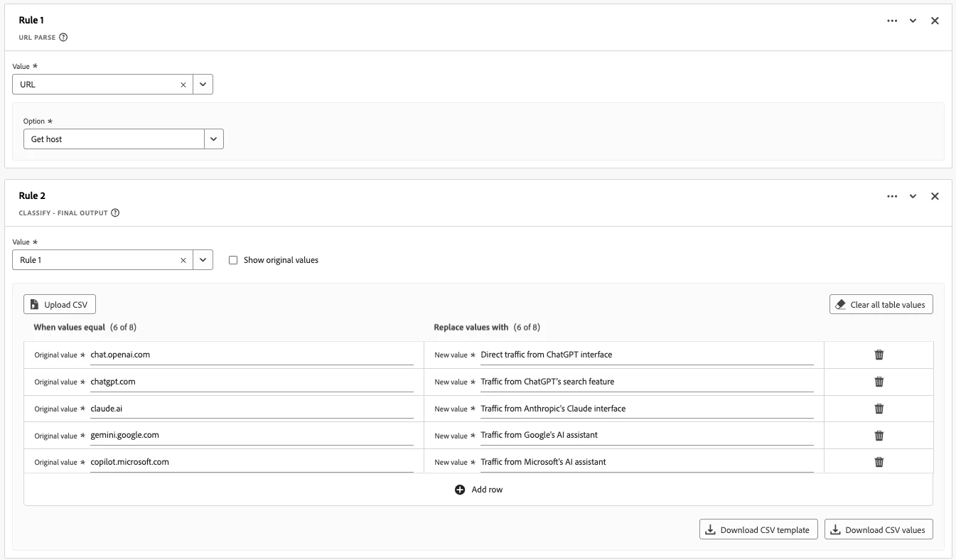Remove Rule 2 with X icon
956x560 pixels.
(935, 196)
